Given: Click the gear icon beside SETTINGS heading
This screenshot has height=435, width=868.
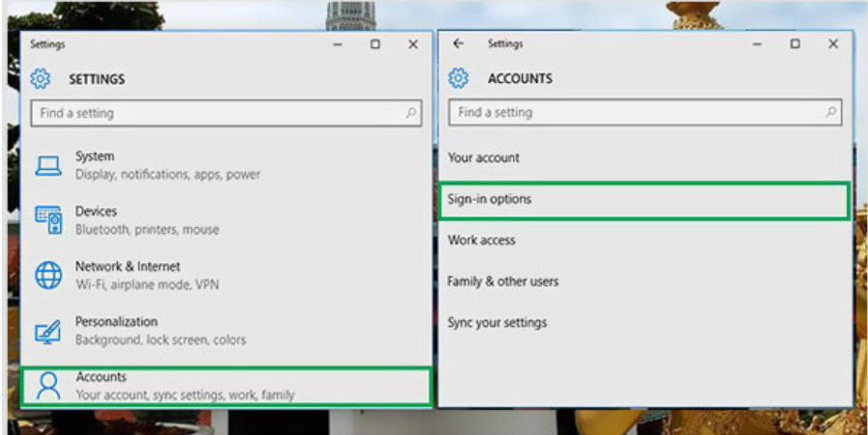Looking at the screenshot, I should [x=41, y=79].
